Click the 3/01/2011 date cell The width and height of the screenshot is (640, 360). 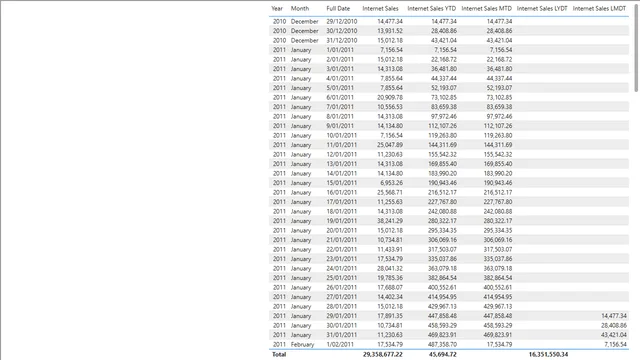(340, 69)
